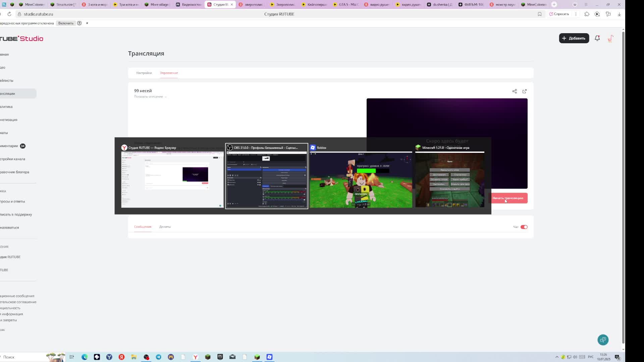The width and height of the screenshot is (644, 362).
Task: Show hidden system tray icons chevron
Action: pyautogui.click(x=557, y=357)
